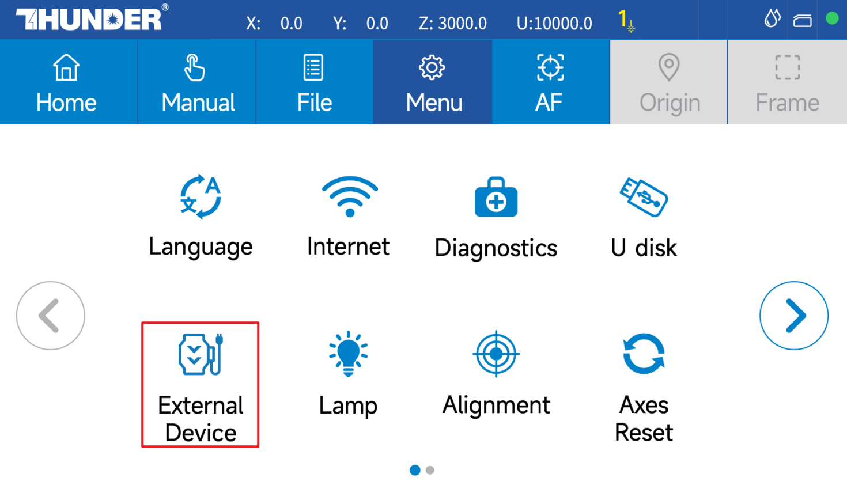Screen dimensions: 847x504
Task: Select the Menu tab
Action: pyautogui.click(x=433, y=82)
